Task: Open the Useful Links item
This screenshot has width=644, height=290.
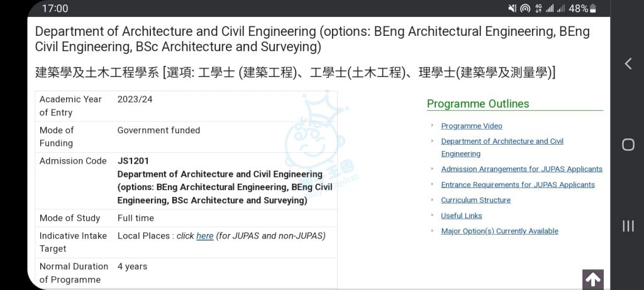Action: click(461, 216)
